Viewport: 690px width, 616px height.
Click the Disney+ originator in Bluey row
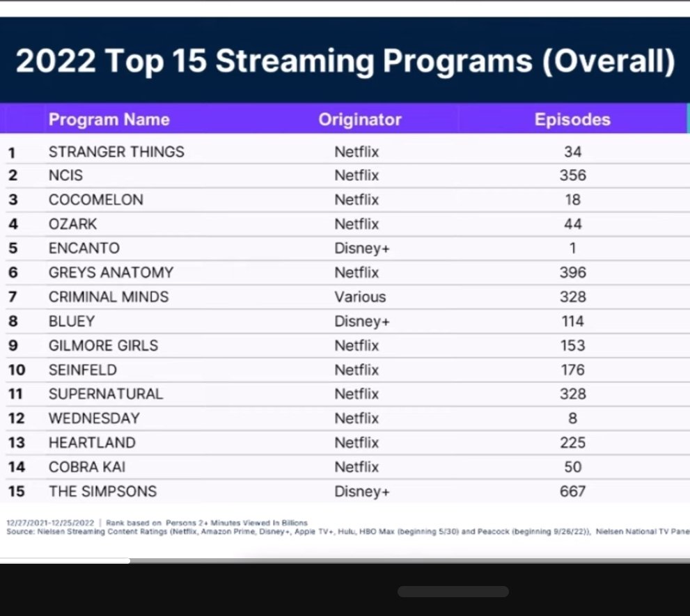(x=362, y=321)
